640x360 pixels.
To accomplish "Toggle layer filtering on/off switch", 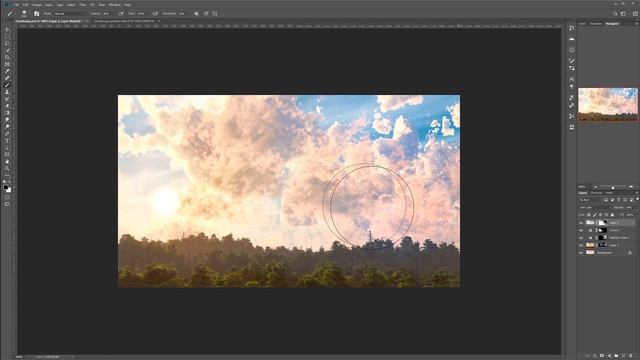I will [x=638, y=199].
